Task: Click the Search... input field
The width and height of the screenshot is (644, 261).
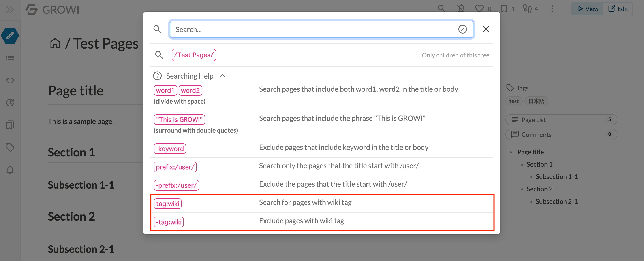Action: click(321, 29)
